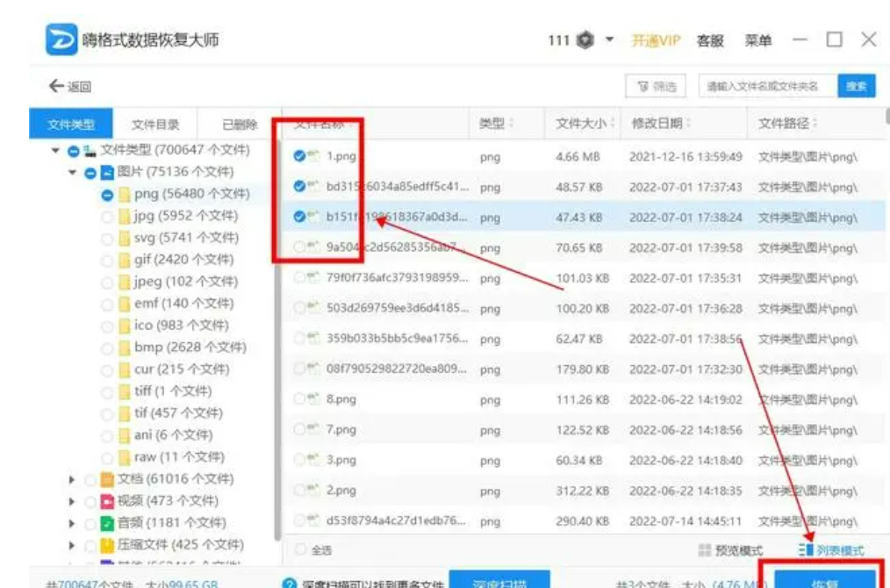890x588 pixels.
Task: Uncheck the 1.png file checkbox
Action: 299,156
